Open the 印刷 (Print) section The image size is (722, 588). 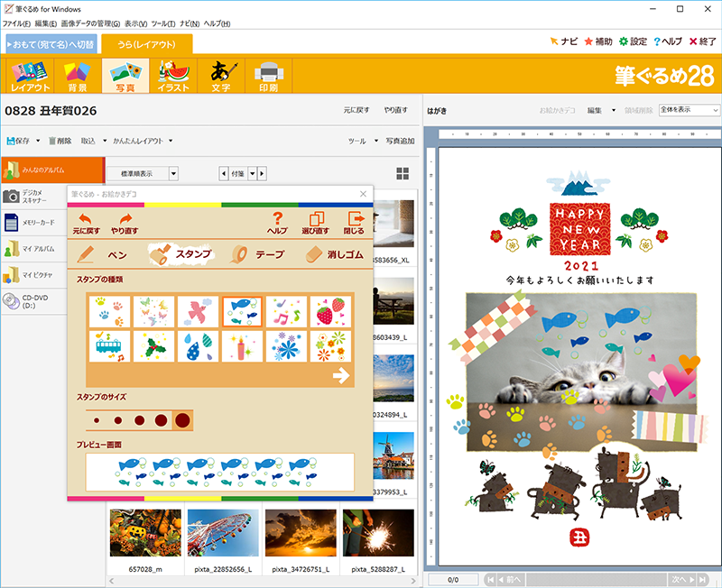[271, 75]
